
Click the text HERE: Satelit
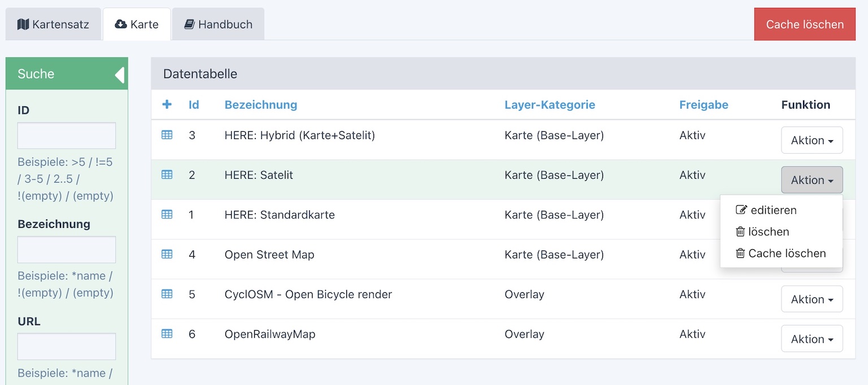click(x=259, y=175)
